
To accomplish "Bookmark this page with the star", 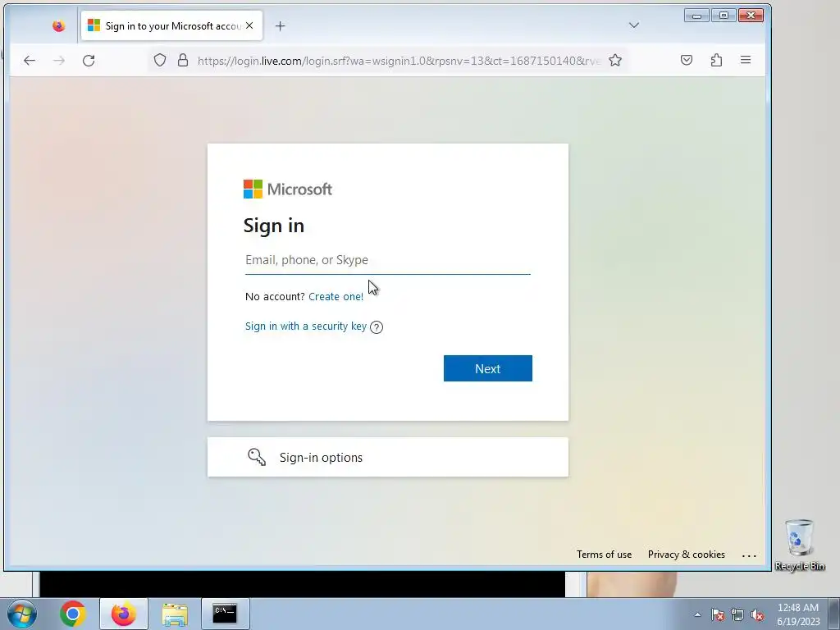I will pos(615,60).
